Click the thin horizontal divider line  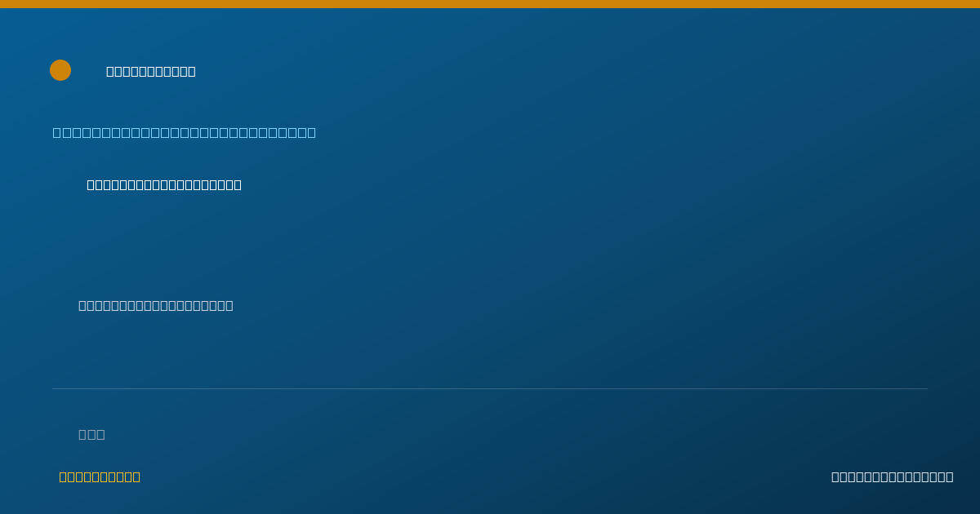[490, 388]
